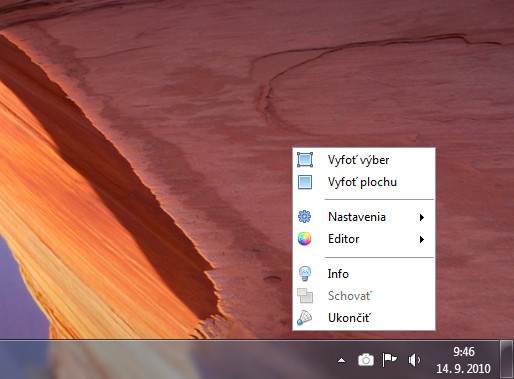The image size is (514, 379).
Task: Open the Editor menu item
Action: coord(364,239)
